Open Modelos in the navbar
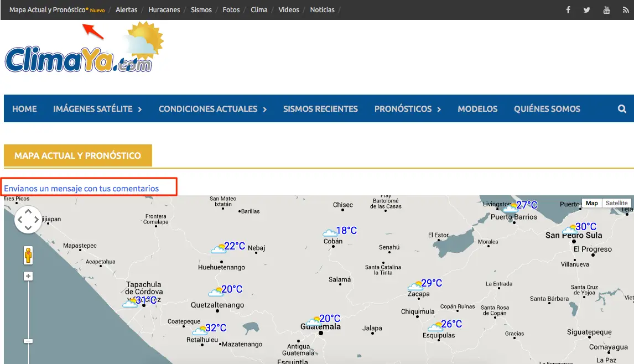Viewport: 634px width, 364px height. pos(477,109)
